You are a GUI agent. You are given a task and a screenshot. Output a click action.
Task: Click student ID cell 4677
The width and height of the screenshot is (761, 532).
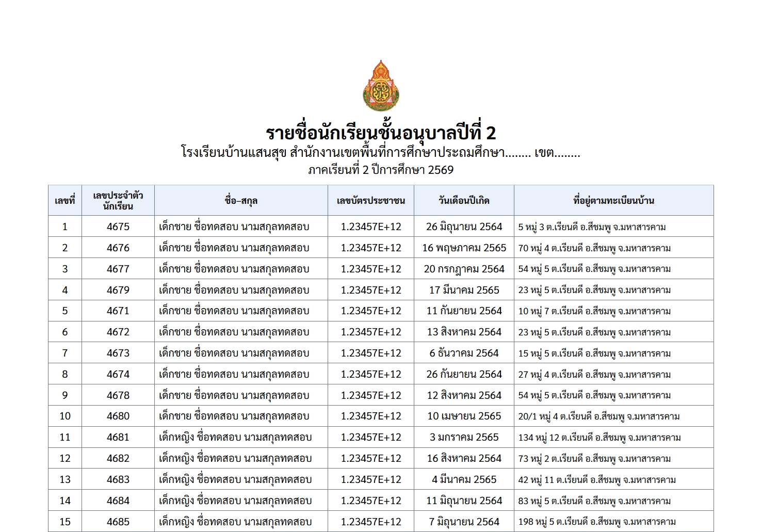tap(118, 269)
